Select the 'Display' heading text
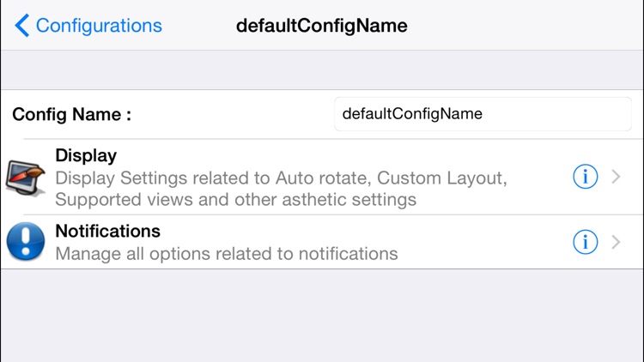The height and width of the screenshot is (362, 644). (x=86, y=156)
